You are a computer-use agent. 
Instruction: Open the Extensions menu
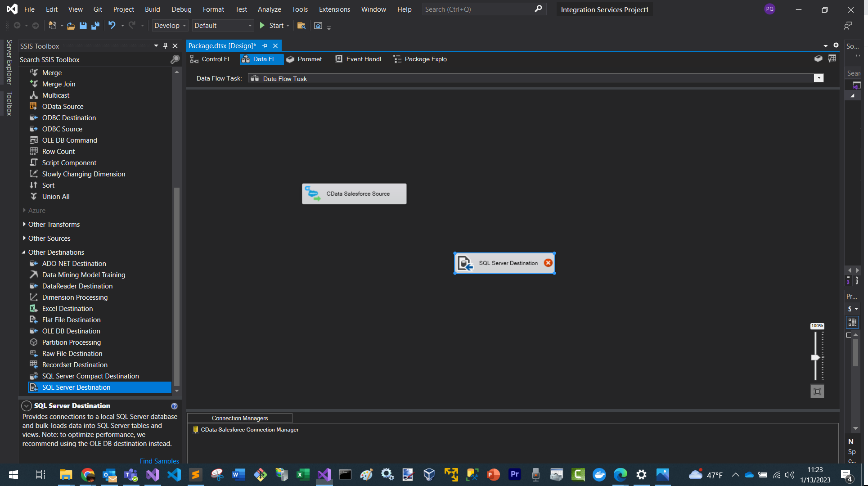pos(334,9)
